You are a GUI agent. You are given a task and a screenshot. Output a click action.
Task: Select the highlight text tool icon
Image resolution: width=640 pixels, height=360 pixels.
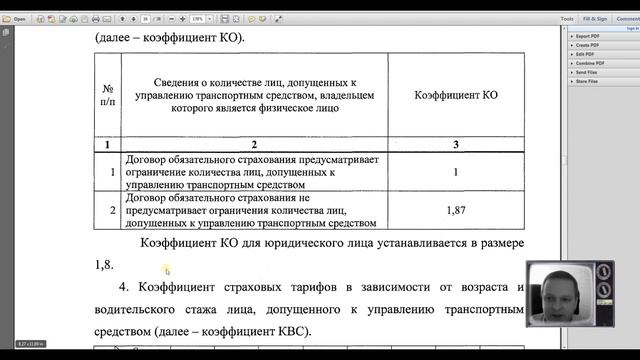coord(262,19)
